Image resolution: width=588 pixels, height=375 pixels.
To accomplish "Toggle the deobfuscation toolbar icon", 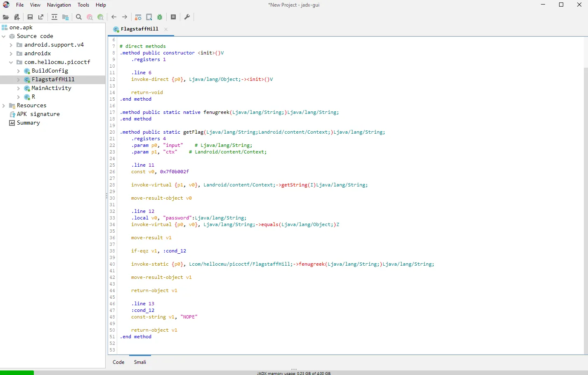I will coord(138,17).
